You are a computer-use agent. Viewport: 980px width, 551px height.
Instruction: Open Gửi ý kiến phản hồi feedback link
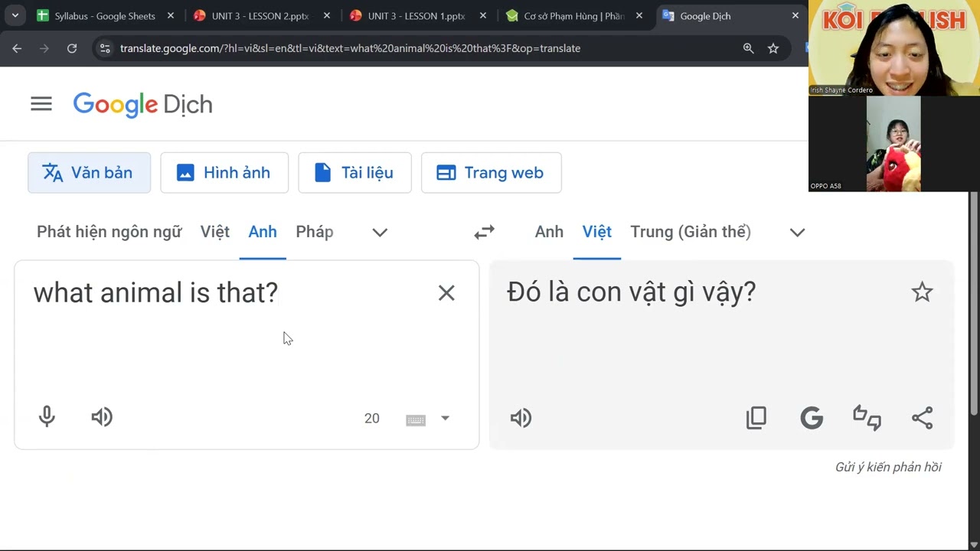coord(888,467)
